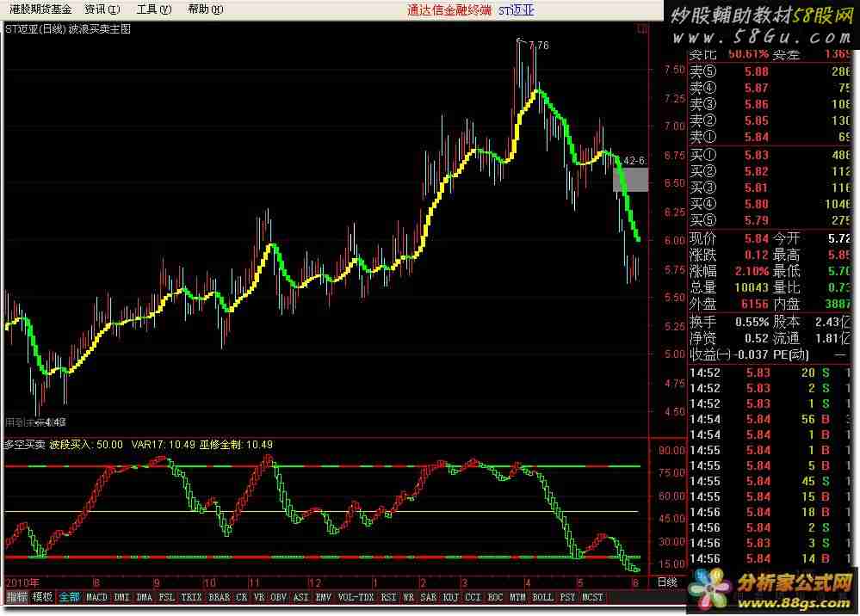Select the OBV indicator tab
Viewport: 860px width, 616px height.
point(279,597)
